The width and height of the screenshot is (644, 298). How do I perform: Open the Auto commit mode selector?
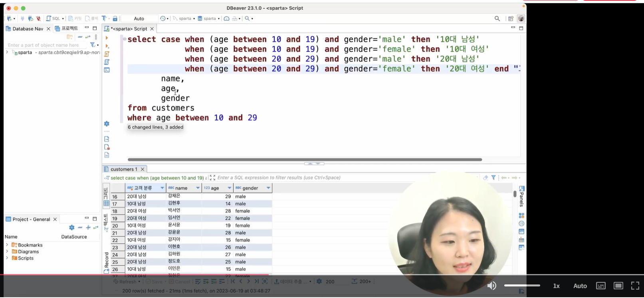click(139, 18)
